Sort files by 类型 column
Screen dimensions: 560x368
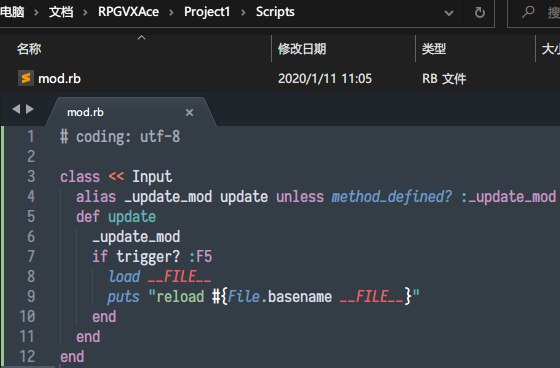434,49
